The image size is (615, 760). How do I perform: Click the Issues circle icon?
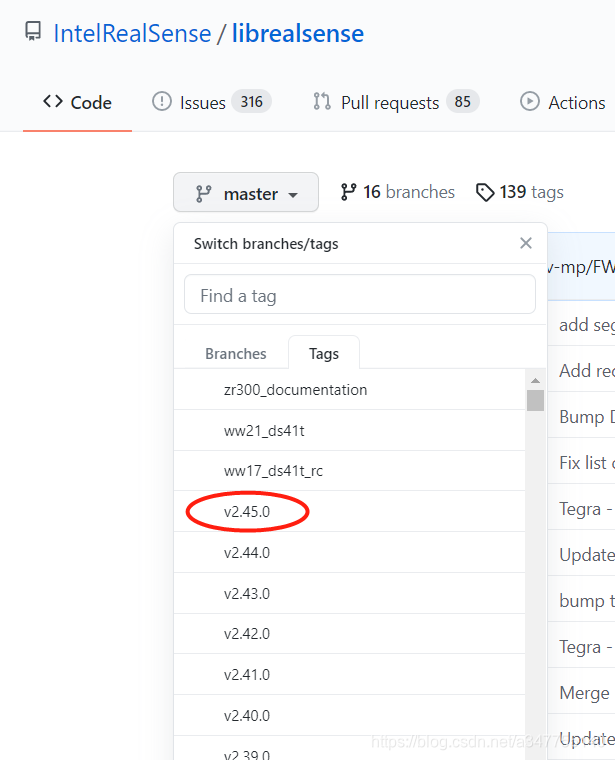[x=161, y=102]
